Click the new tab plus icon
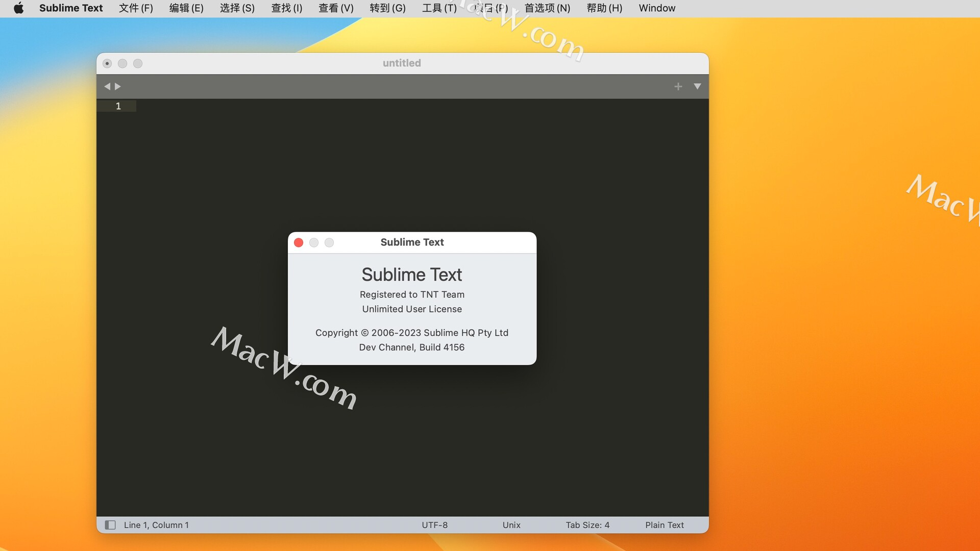 678,86
